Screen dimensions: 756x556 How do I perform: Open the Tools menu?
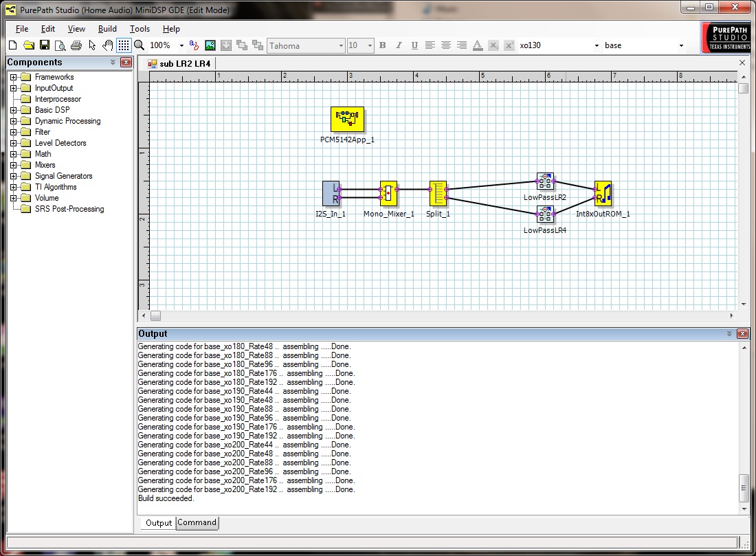(x=140, y=29)
